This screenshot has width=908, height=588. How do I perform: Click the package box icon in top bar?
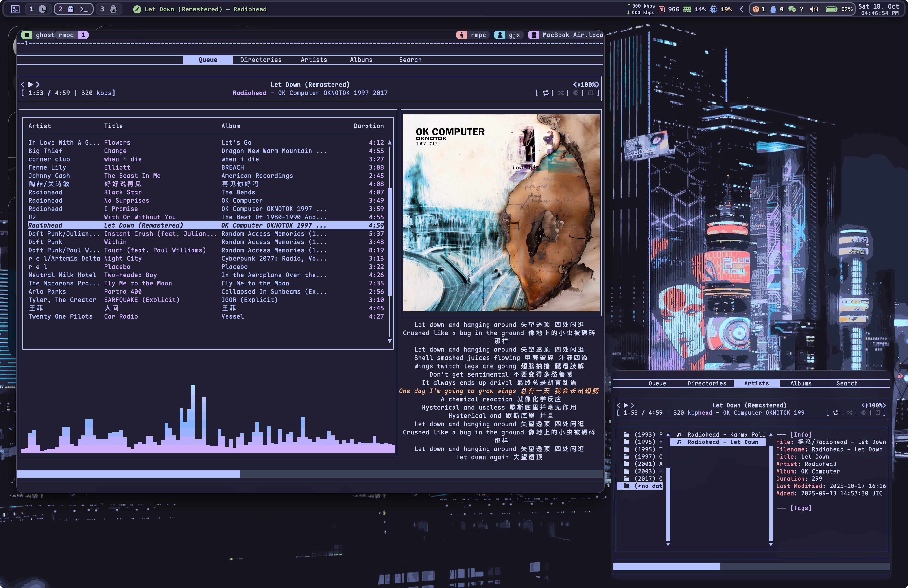(x=755, y=9)
